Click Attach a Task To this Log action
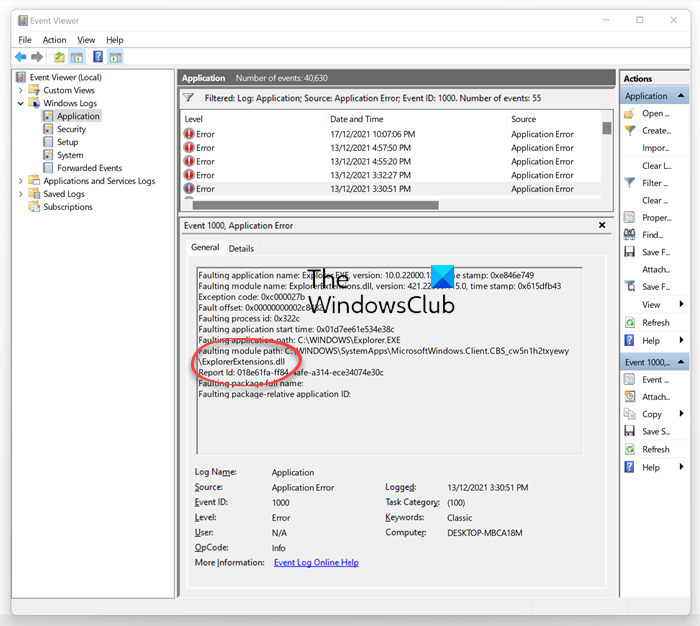The height and width of the screenshot is (626, 700). [656, 269]
